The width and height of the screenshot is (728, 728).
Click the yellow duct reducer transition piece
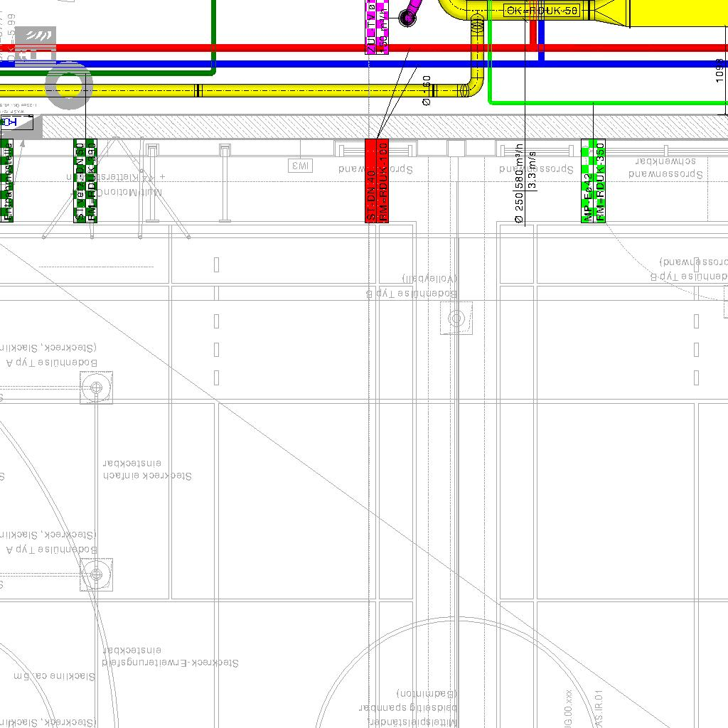pos(610,11)
